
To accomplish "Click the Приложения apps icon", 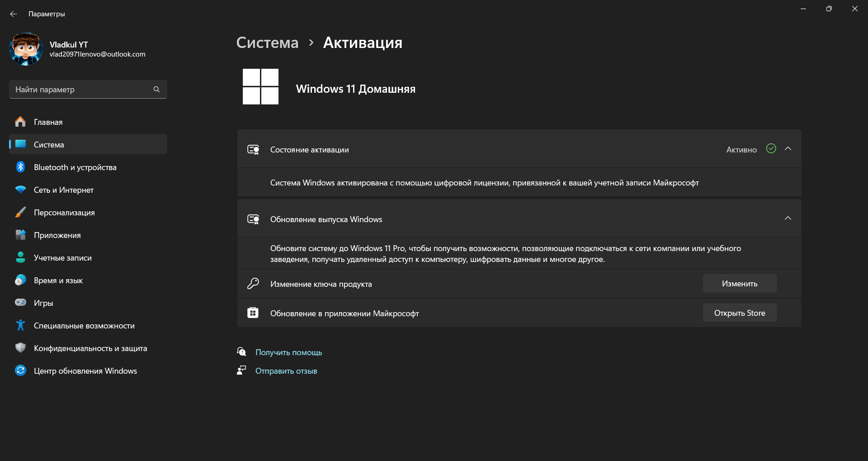I will point(20,235).
